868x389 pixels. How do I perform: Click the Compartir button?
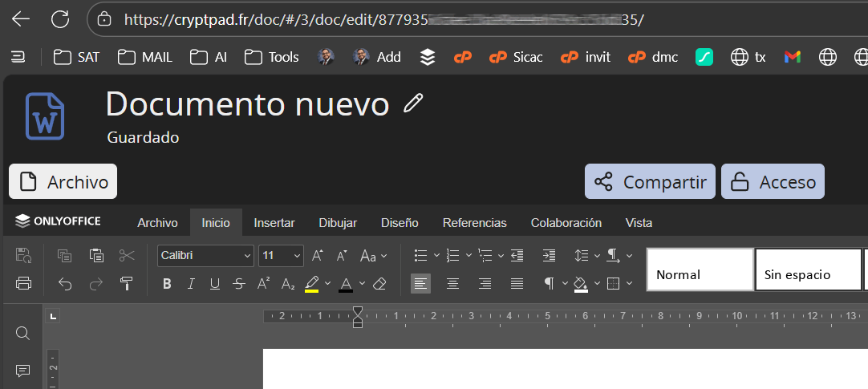coord(650,182)
